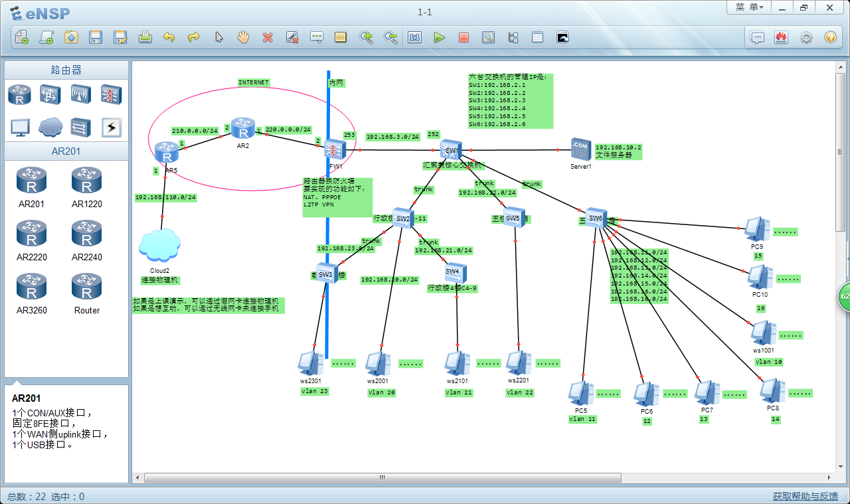Click the red X delete tool
850x504 pixels.
[268, 38]
